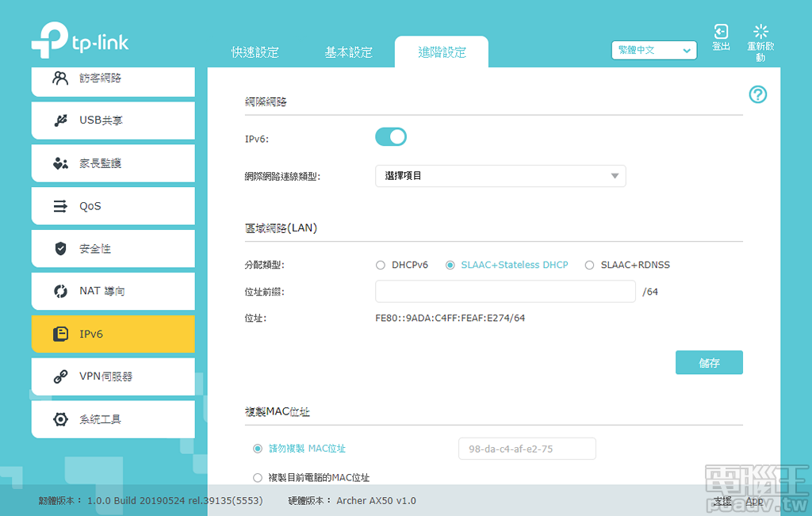The image size is (812, 516).
Task: Click the 儲存 save button
Action: pyautogui.click(x=708, y=361)
